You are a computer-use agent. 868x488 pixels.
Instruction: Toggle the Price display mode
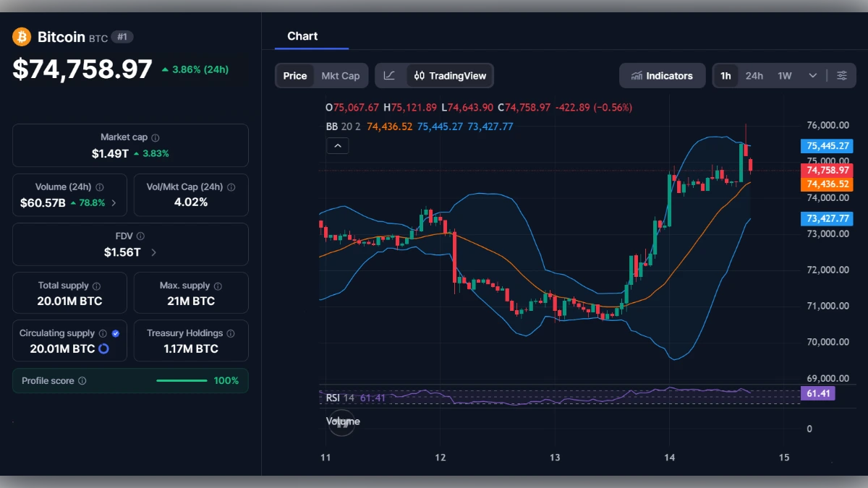tap(294, 75)
